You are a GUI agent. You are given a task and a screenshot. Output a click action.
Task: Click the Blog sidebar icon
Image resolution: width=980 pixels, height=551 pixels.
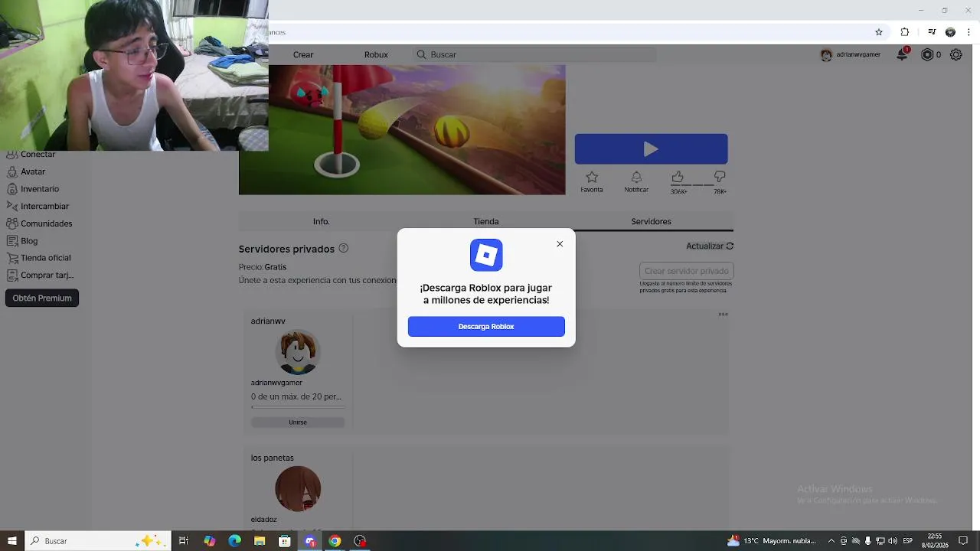point(12,241)
